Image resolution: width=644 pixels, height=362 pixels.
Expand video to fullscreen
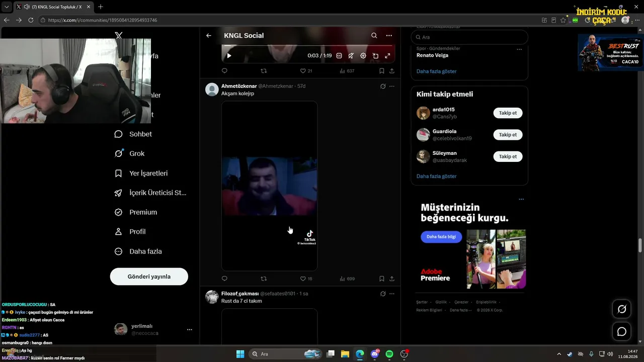point(387,56)
